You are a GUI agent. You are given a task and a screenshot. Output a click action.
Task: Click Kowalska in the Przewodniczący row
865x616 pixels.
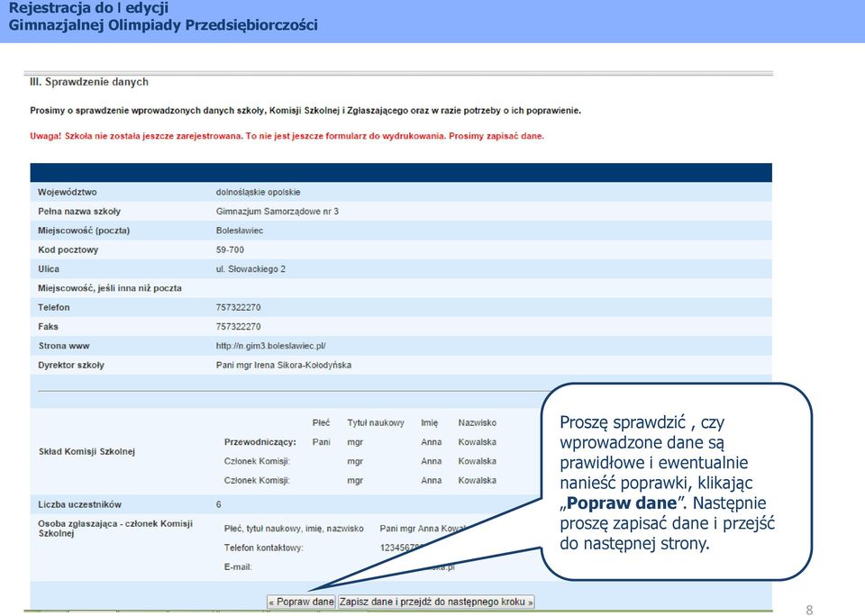point(478,441)
